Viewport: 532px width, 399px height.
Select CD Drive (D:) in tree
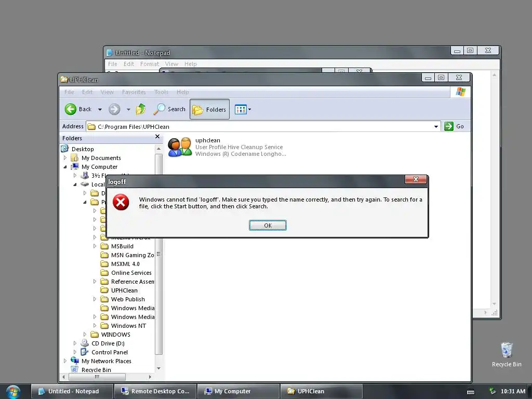(x=108, y=343)
